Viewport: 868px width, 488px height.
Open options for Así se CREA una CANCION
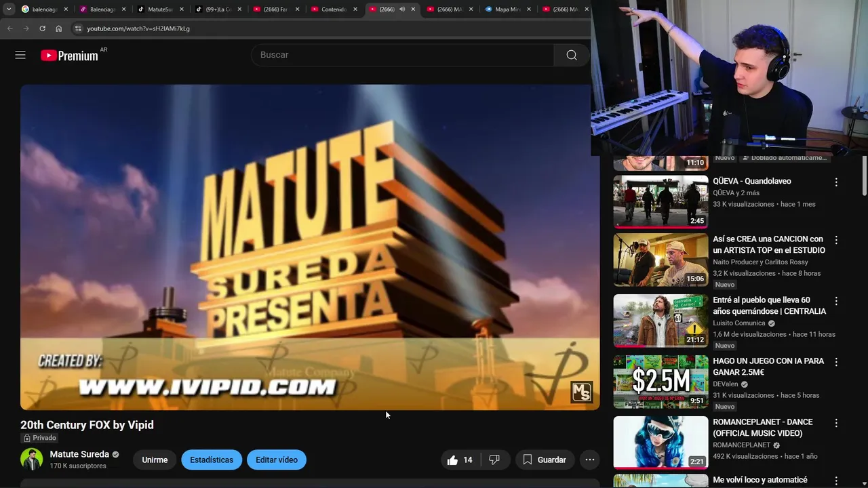pos(836,240)
